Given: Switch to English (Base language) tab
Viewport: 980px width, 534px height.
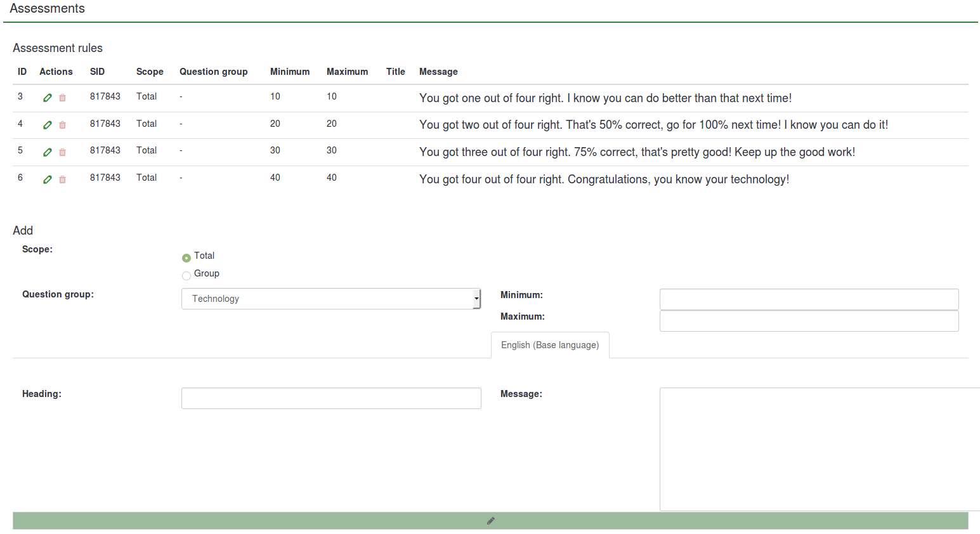Looking at the screenshot, I should tap(550, 345).
